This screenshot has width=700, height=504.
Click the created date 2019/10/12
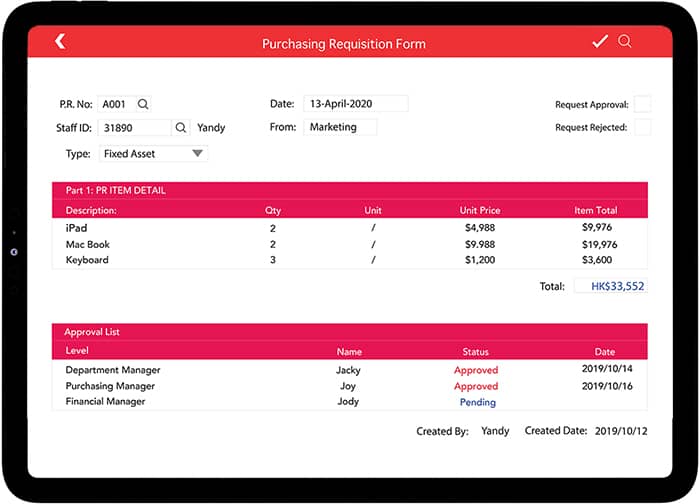pos(621,431)
